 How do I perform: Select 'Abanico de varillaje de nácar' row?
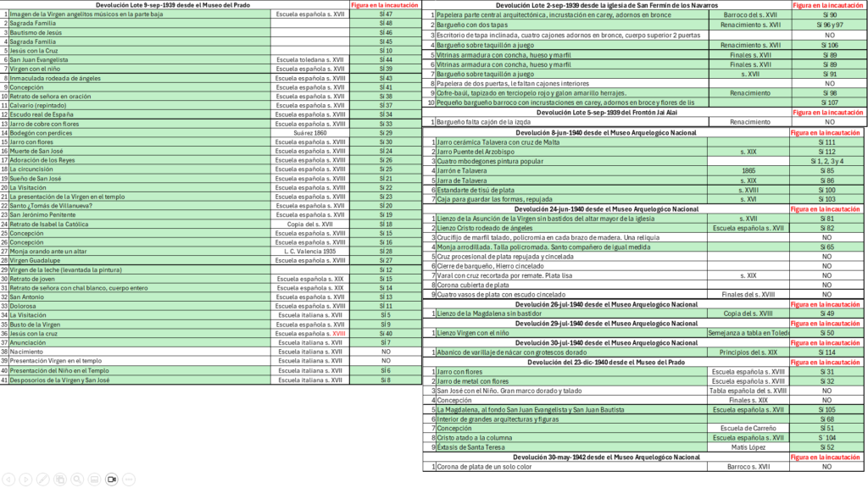click(644, 352)
